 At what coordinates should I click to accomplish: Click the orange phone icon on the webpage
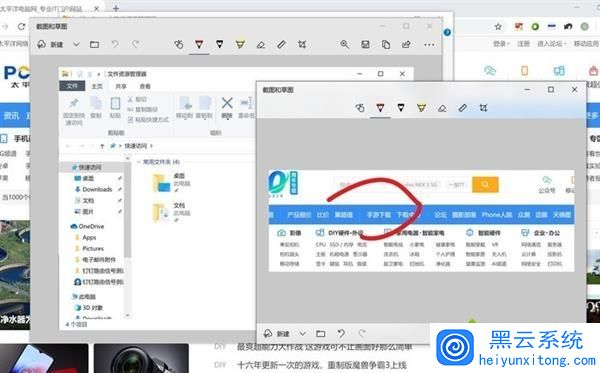point(525,70)
